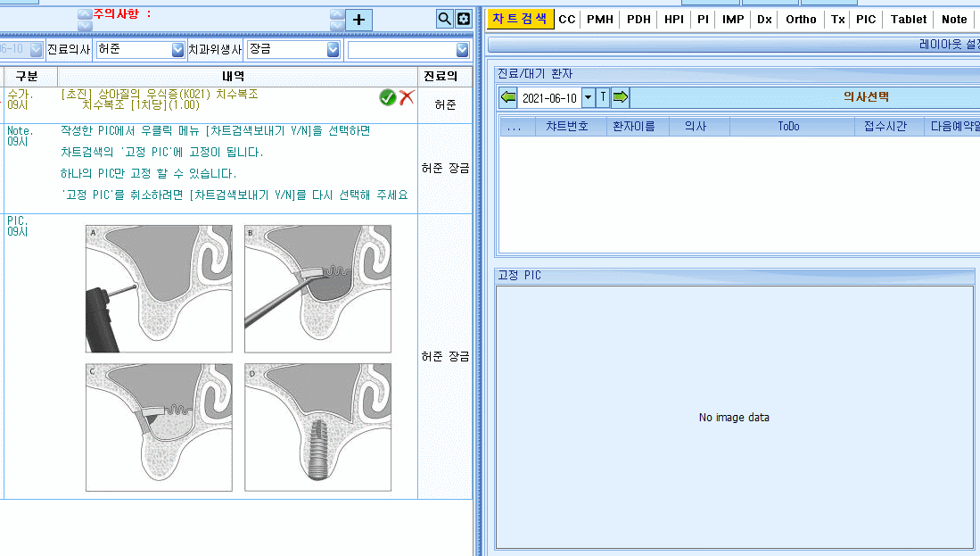Click the 구분 column header
The width and height of the screenshot is (980, 556).
click(27, 76)
